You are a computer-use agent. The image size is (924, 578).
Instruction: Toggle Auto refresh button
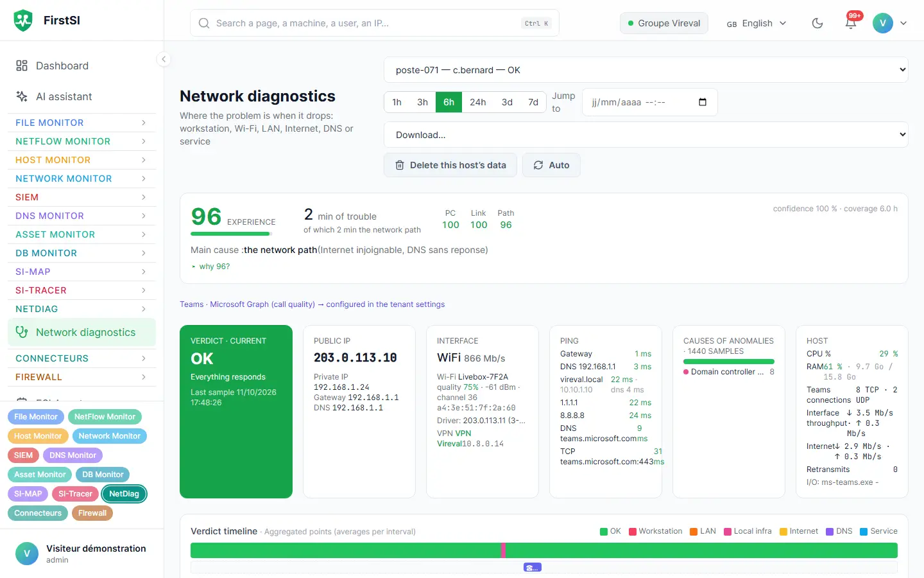551,165
